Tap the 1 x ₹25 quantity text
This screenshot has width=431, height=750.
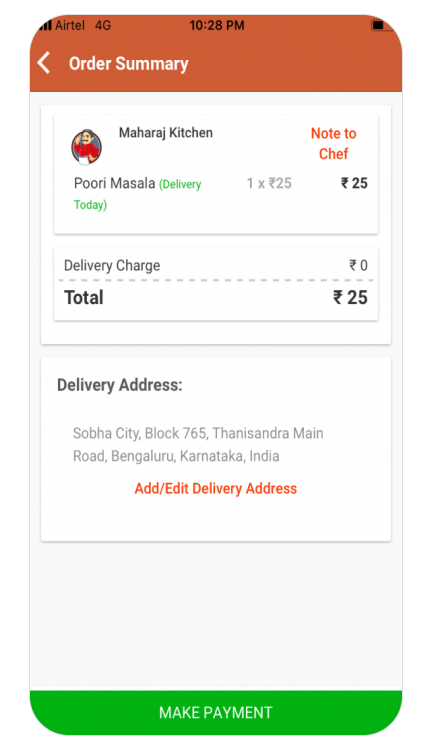point(269,183)
